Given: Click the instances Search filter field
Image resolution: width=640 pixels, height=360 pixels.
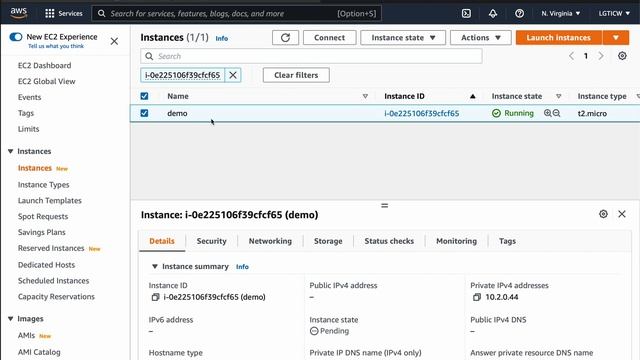Looking at the screenshot, I should (311, 56).
